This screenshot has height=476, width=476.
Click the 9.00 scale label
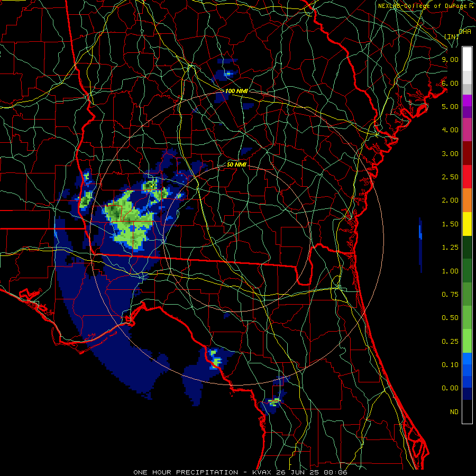point(450,59)
